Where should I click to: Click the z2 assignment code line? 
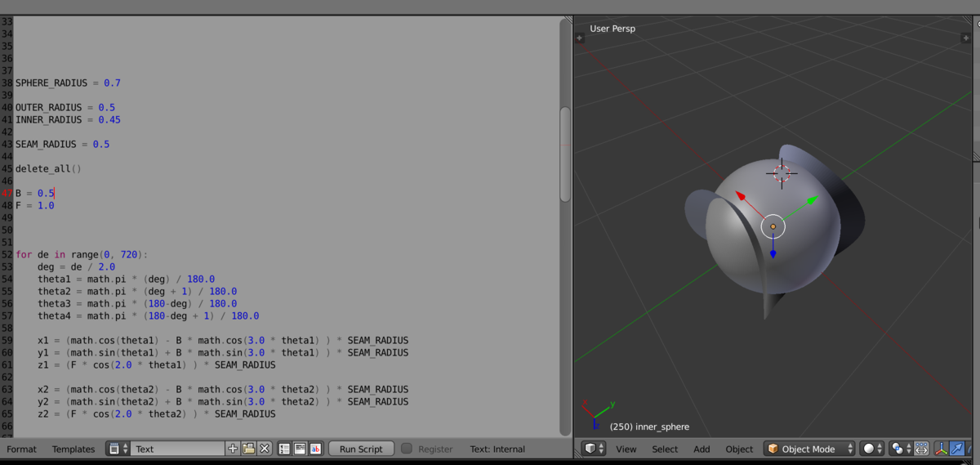[156, 414]
